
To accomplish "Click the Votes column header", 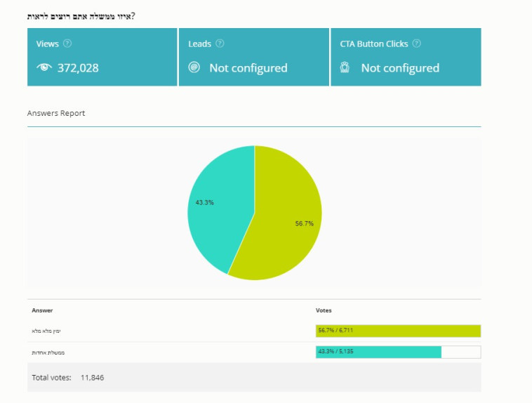I will 324,310.
